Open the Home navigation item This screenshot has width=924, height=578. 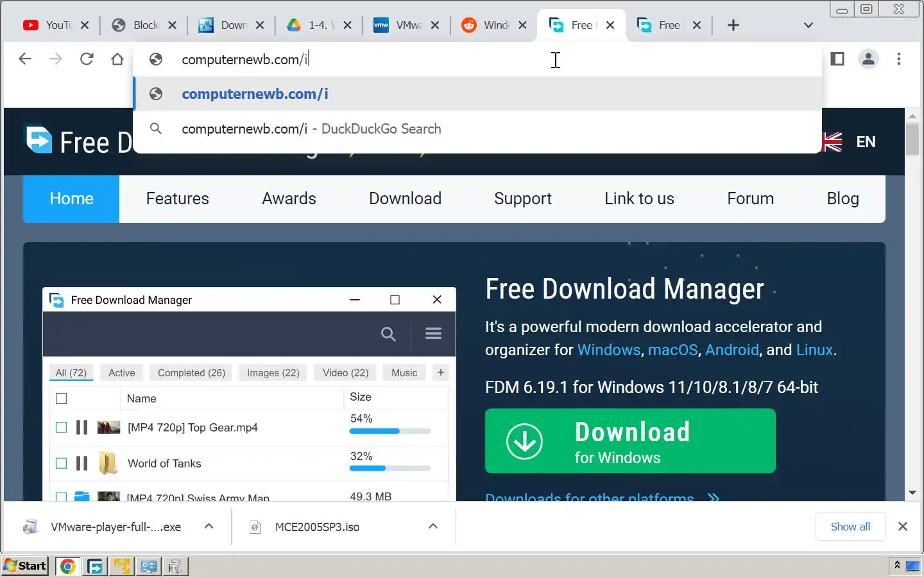[x=71, y=198]
